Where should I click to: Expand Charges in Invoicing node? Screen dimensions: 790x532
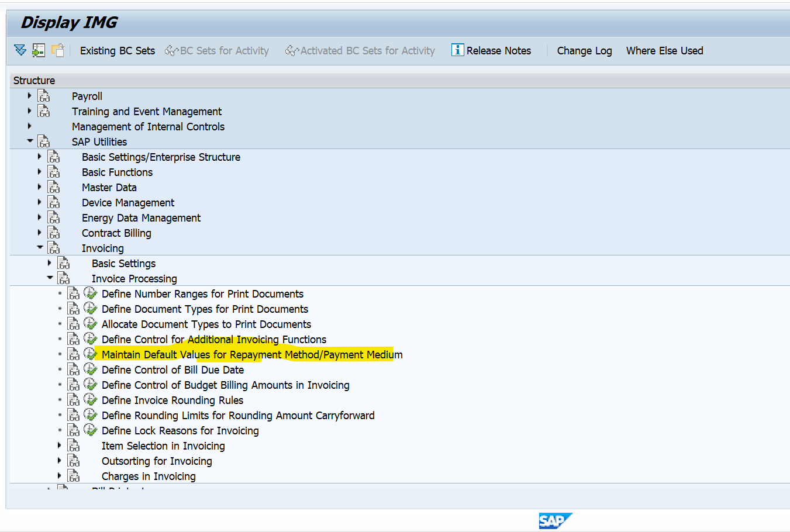point(59,475)
